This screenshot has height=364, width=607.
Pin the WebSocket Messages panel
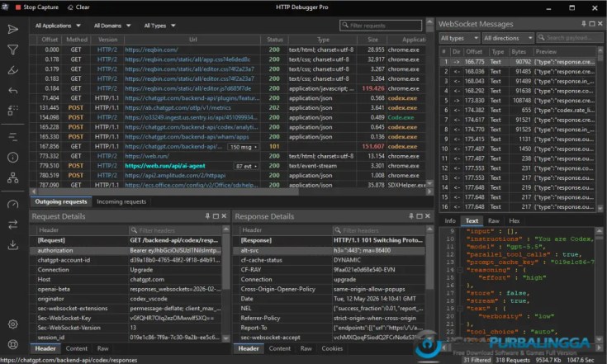click(x=583, y=24)
